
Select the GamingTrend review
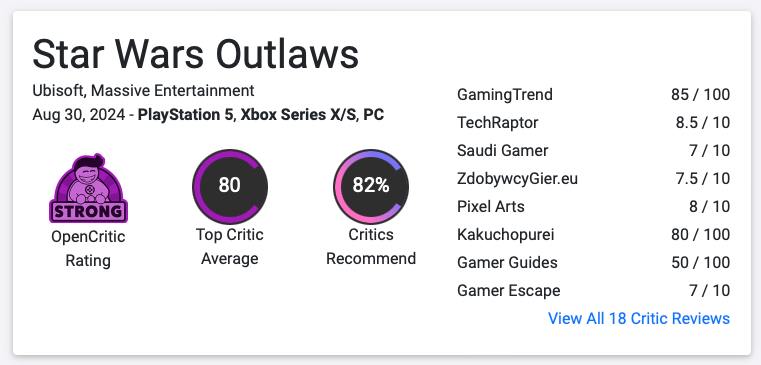593,94
